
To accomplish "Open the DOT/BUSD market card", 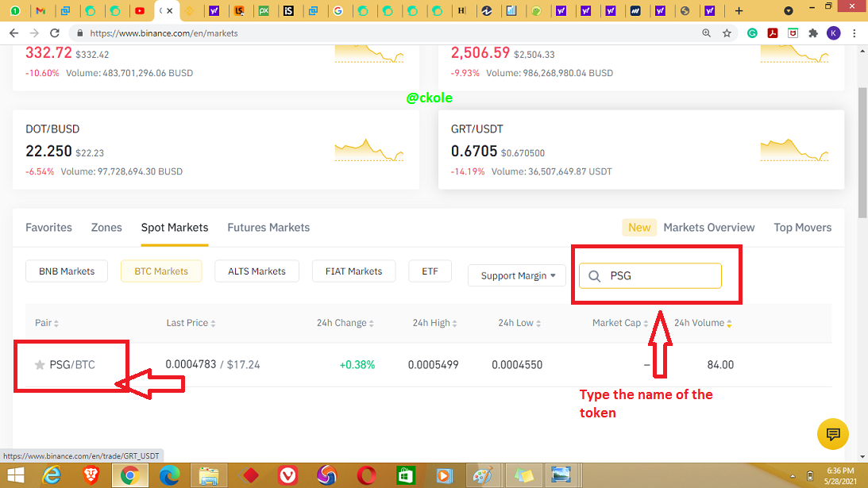I will 216,149.
